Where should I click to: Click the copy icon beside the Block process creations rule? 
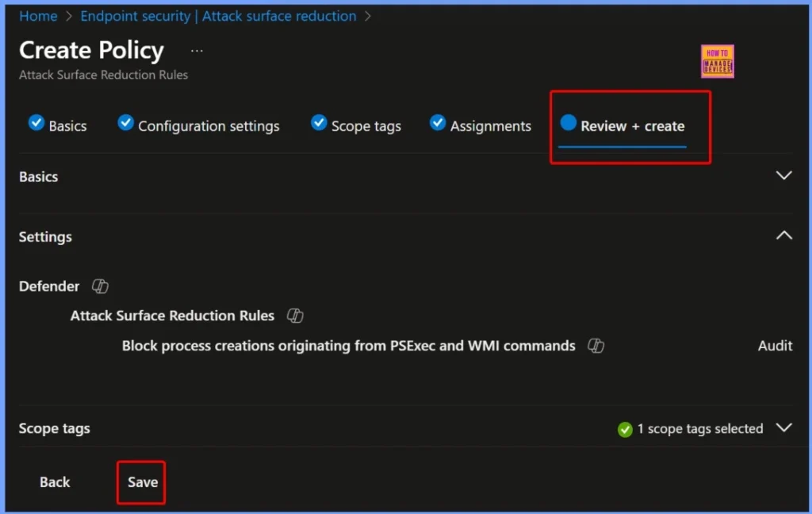(x=595, y=346)
